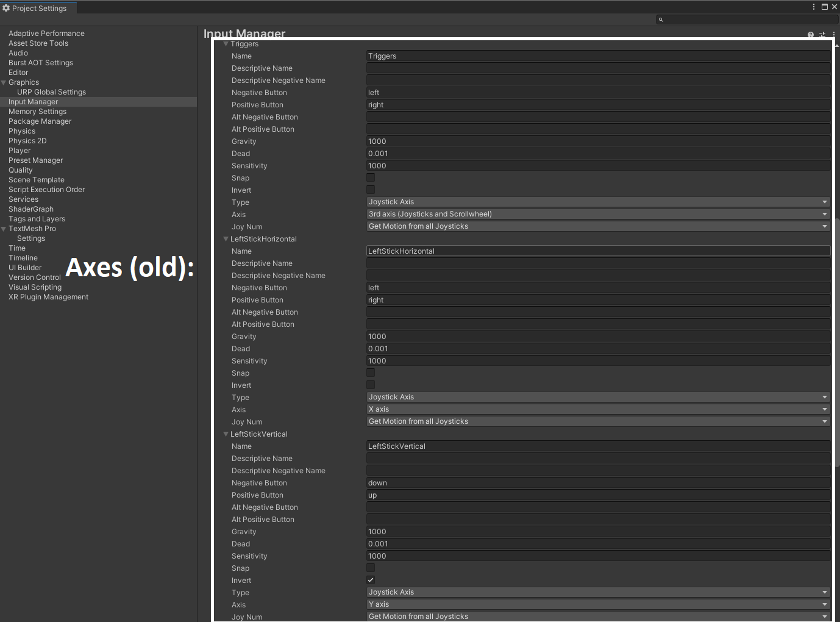
Task: Click the LeftStickHorizontal Name text field
Action: (x=598, y=251)
